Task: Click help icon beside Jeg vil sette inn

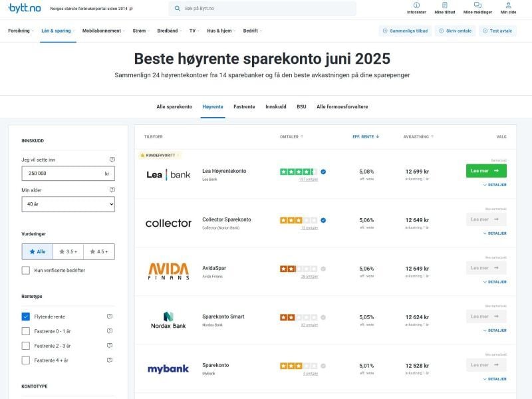Action: [112, 160]
